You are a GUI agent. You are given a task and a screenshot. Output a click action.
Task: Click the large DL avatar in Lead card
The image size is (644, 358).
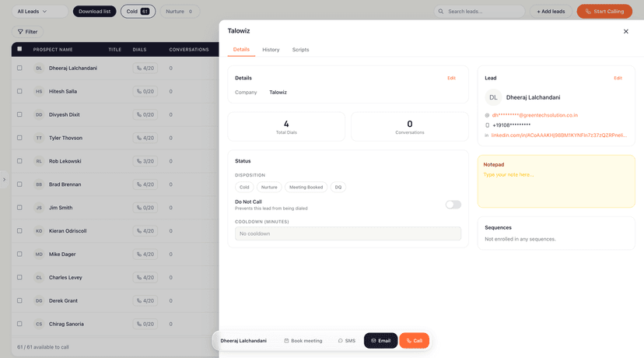[493, 97]
